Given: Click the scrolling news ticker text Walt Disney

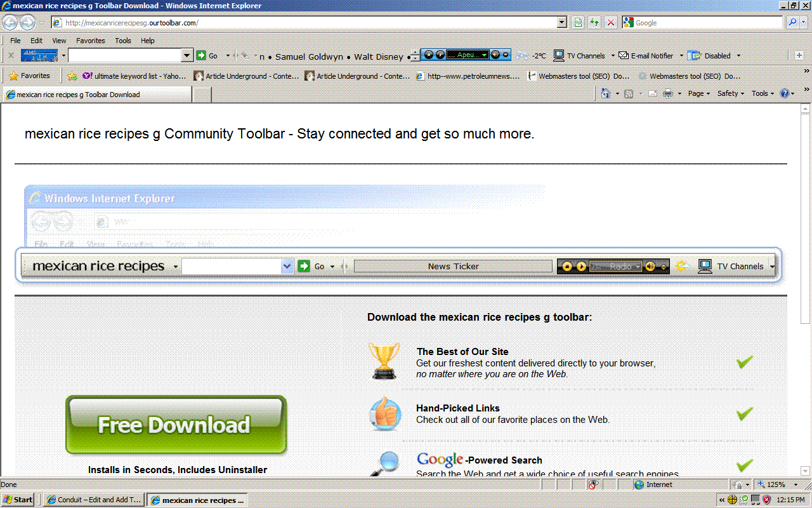Looking at the screenshot, I should click(x=379, y=57).
